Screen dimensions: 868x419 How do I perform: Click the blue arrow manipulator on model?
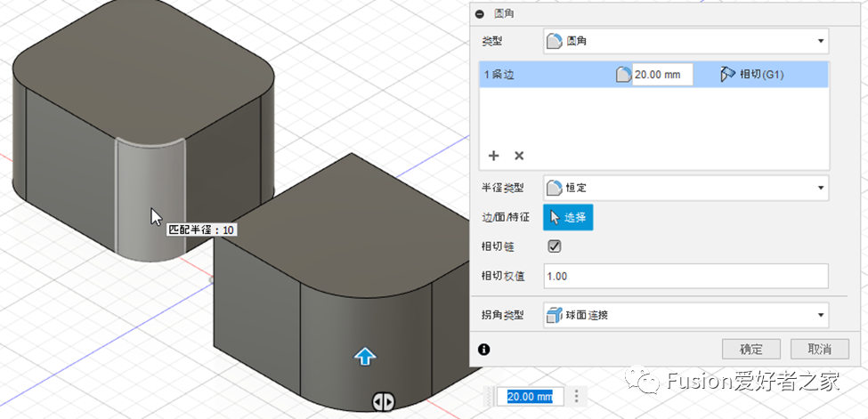click(365, 357)
